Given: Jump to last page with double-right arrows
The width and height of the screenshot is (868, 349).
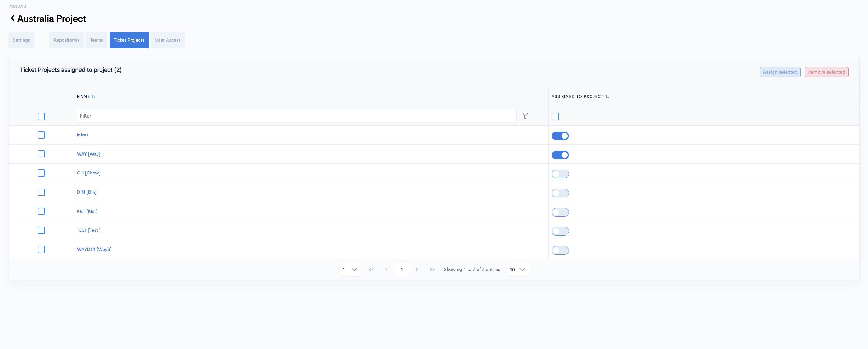Looking at the screenshot, I should pyautogui.click(x=432, y=270).
